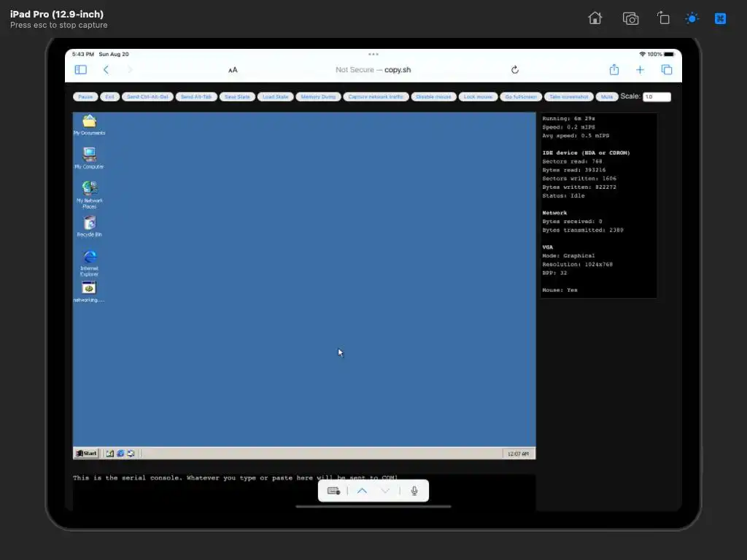Viewport: 747px width, 560px height.
Task: Click the Scale input field
Action: [657, 97]
